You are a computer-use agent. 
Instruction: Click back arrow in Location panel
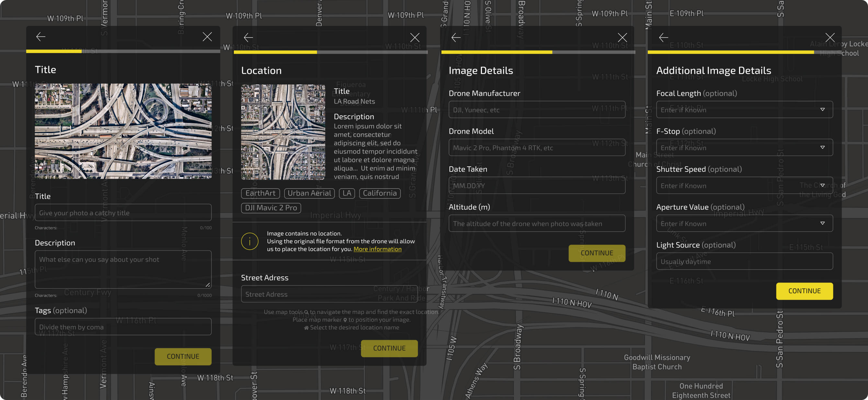pos(248,37)
